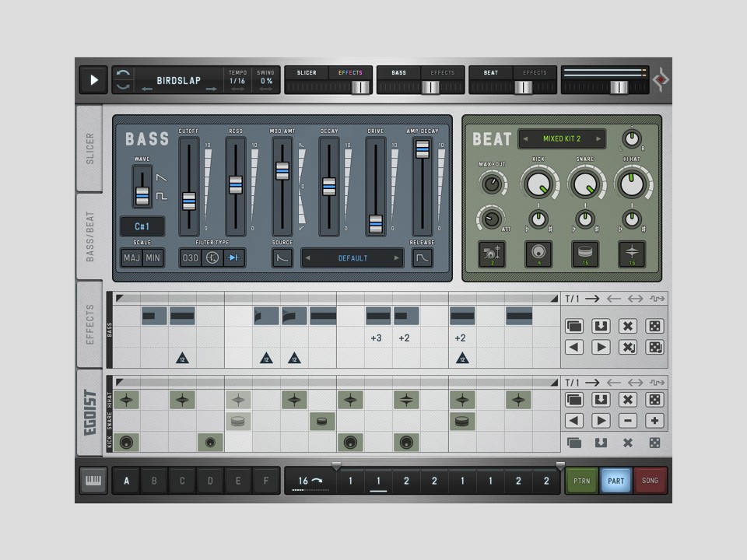
Task: Toggle the MIN scale button
Action: (x=153, y=258)
